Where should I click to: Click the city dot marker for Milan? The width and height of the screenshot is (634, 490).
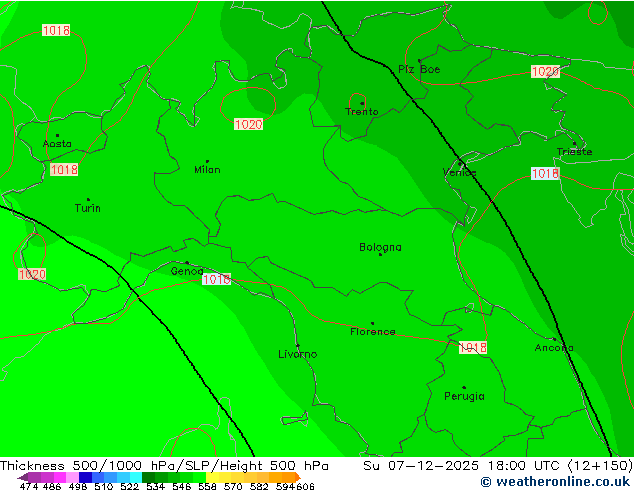[207, 161]
